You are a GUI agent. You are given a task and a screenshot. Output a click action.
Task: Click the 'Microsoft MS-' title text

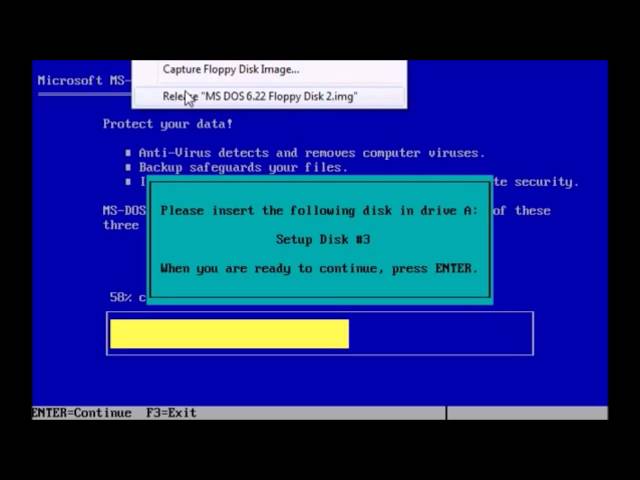[84, 80]
